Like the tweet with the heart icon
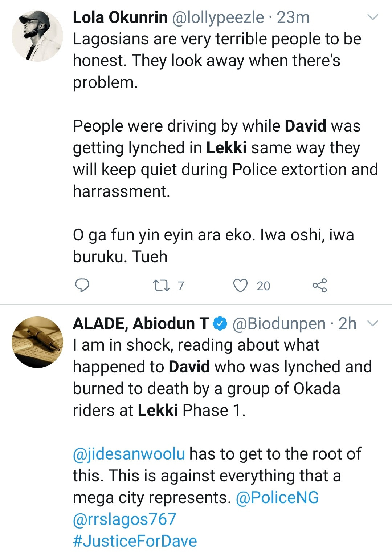Image resolution: width=392 pixels, height=558 pixels. (240, 286)
